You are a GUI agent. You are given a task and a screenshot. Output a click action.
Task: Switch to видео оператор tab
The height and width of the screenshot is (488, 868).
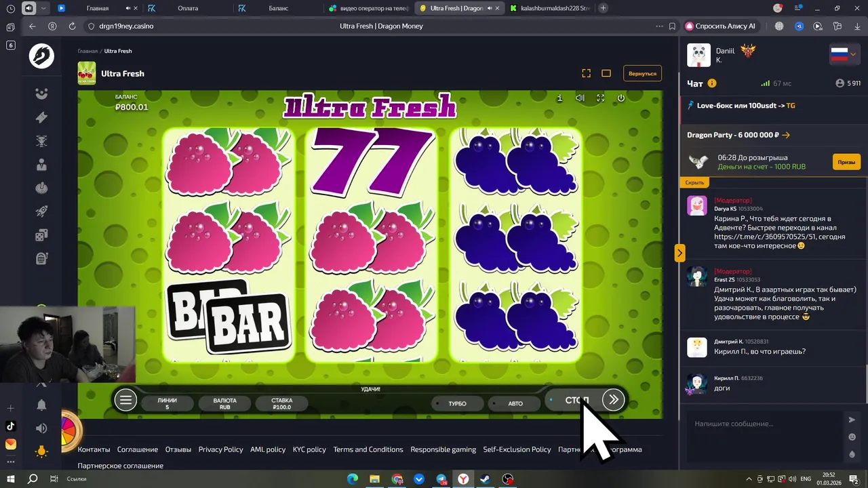point(367,8)
